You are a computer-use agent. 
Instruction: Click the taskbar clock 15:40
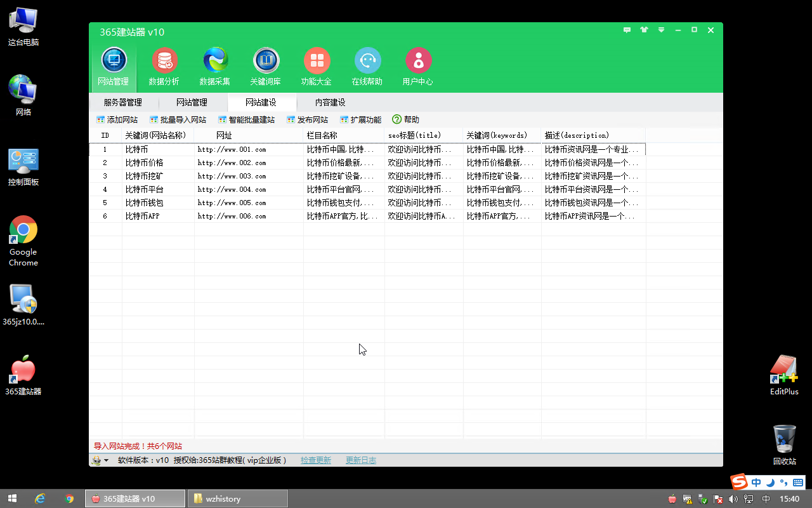pos(789,499)
